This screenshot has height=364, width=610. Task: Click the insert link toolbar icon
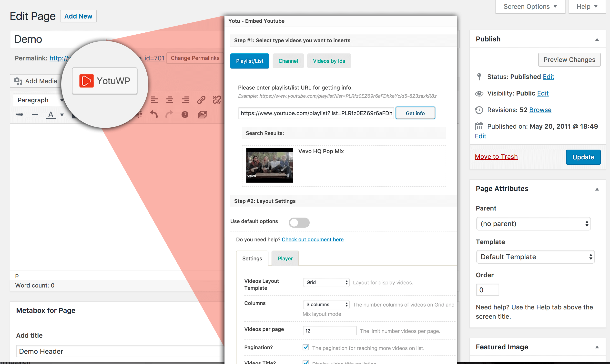click(201, 100)
